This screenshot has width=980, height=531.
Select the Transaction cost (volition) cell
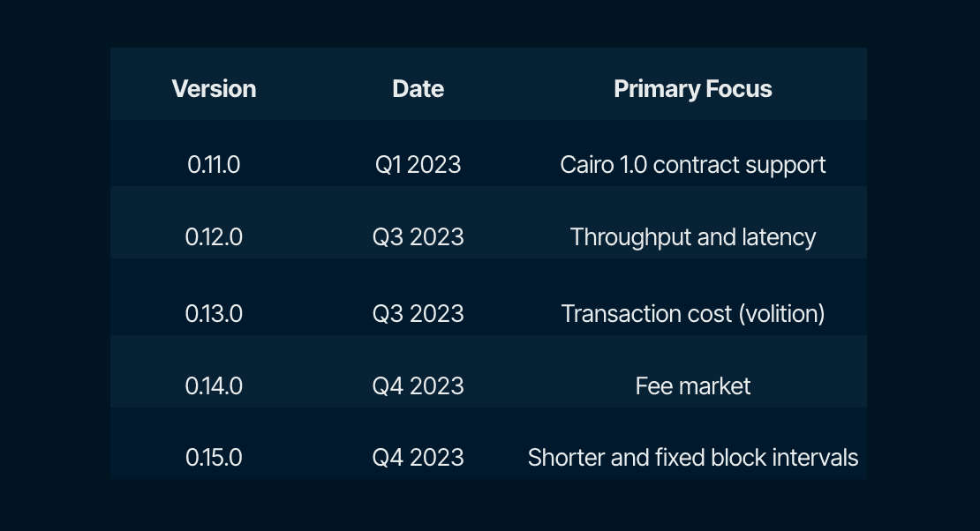point(693,314)
